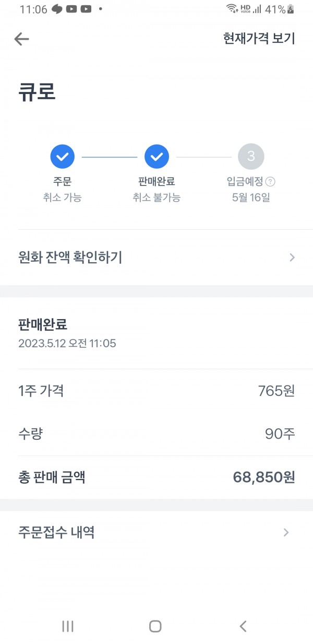Tap the back arrow icon
313x644 pixels.
point(21,39)
